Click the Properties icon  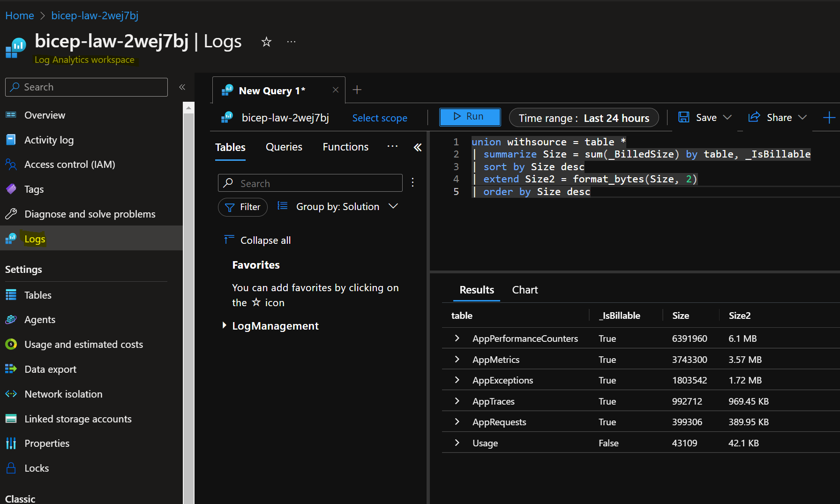pyautogui.click(x=11, y=444)
